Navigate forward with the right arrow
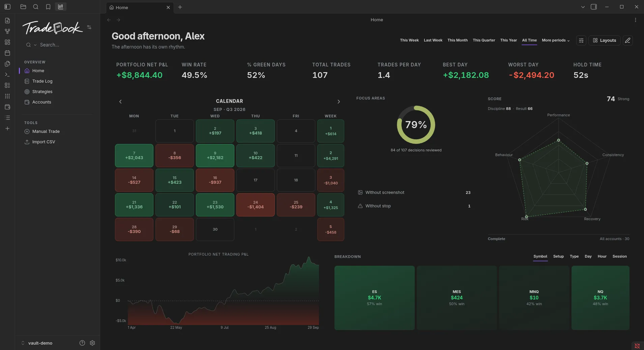Screen dimensions: 644x350 (118, 20)
